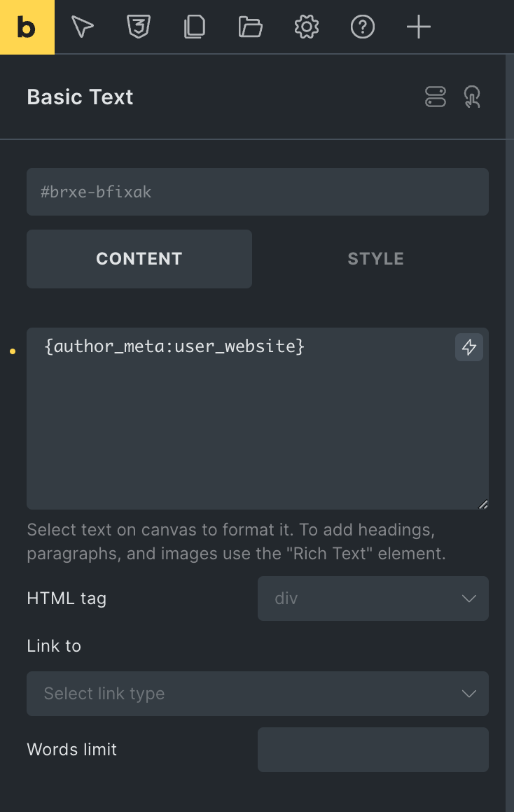This screenshot has height=812, width=514.
Task: Select the cursor pointer tool icon
Action: coord(83,27)
